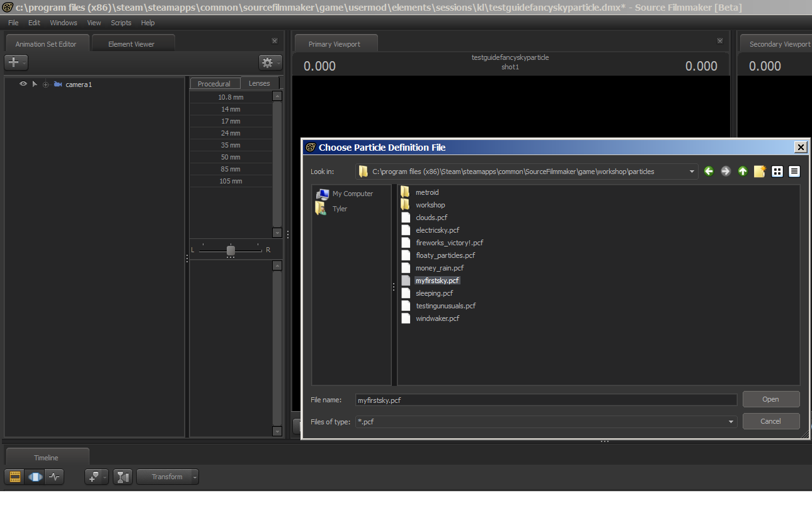Switch to the Element Viewer tab
The height and width of the screenshot is (512, 812).
click(x=132, y=44)
